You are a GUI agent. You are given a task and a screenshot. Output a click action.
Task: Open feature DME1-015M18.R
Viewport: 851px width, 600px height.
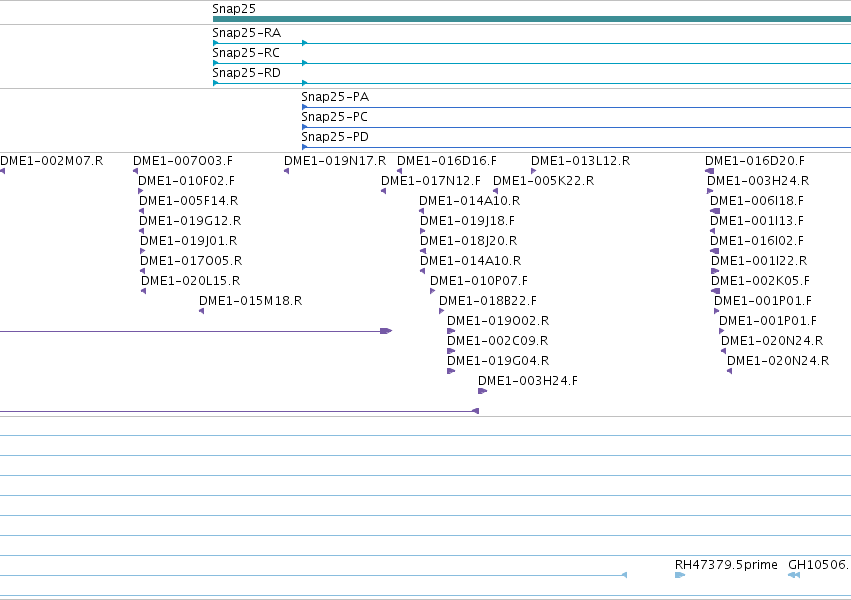[x=250, y=301]
